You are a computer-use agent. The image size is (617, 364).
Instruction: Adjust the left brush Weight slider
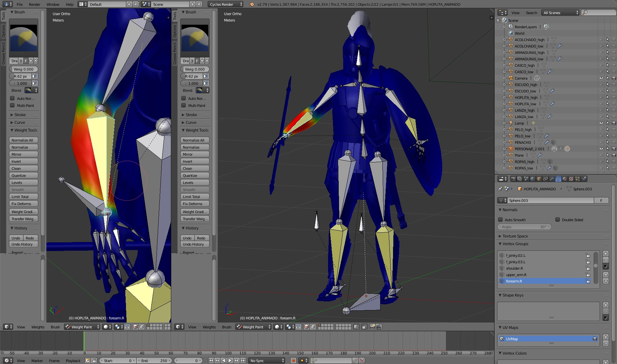point(23,69)
